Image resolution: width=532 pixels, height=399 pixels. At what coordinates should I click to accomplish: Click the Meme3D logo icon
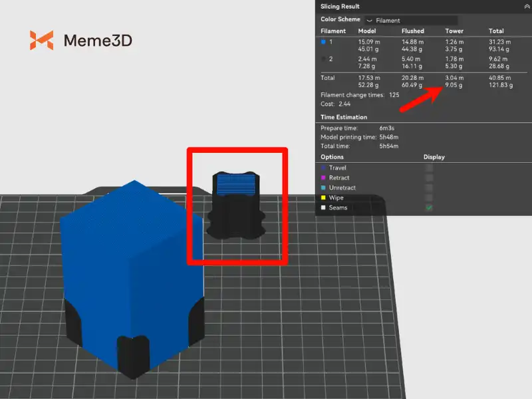point(41,40)
